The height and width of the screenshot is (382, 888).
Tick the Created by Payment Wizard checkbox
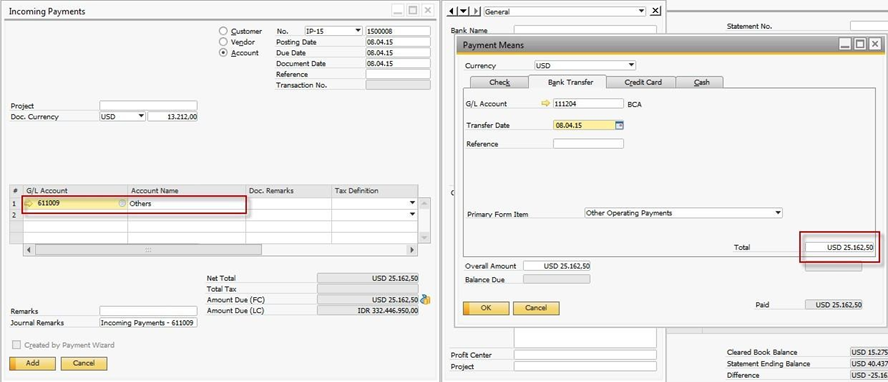click(16, 345)
